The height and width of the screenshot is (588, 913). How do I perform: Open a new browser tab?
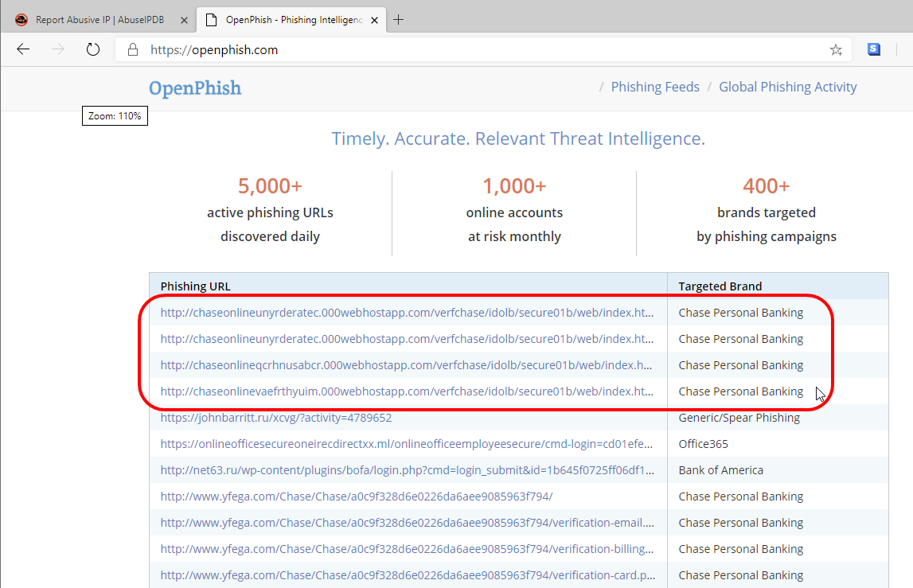(398, 20)
